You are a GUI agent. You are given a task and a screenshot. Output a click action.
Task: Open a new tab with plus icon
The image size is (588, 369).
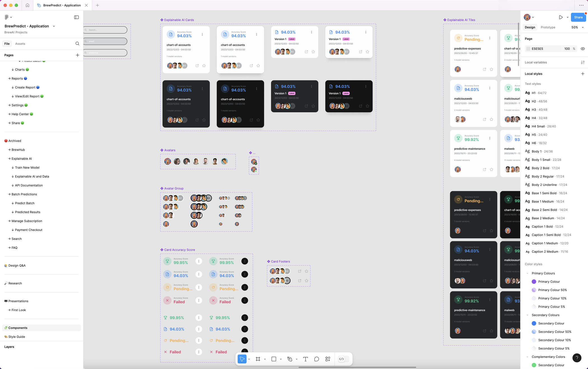(x=97, y=5)
